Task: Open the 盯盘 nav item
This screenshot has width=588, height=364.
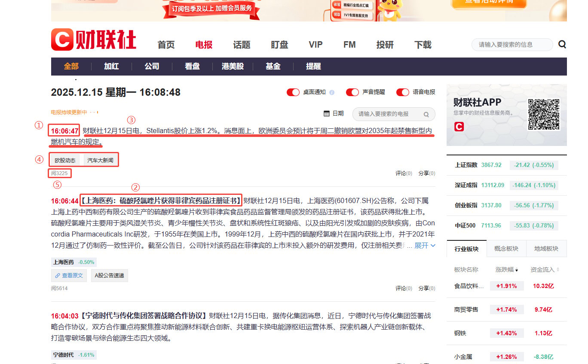Action: tap(279, 45)
